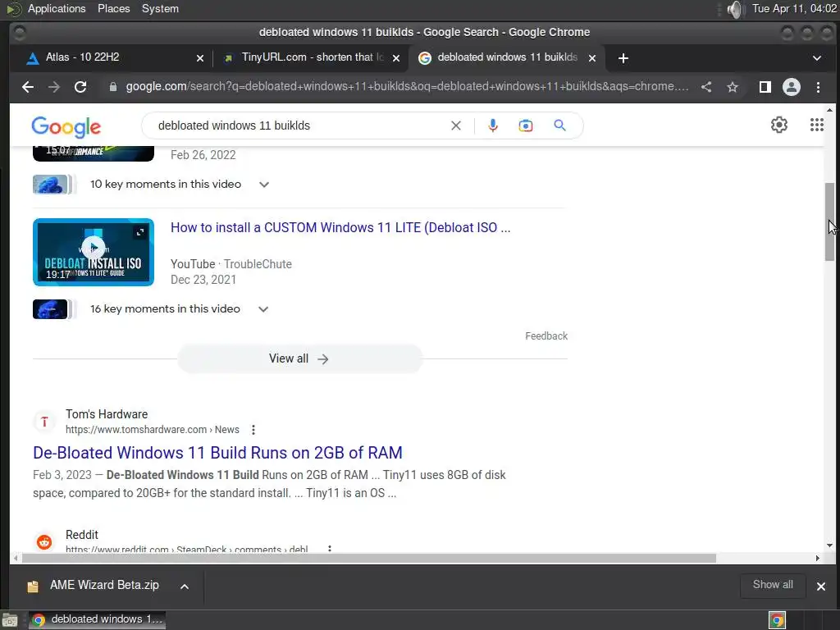The width and height of the screenshot is (840, 630).
Task: Close the Atlas - 10 22H2 tab
Action: (200, 58)
